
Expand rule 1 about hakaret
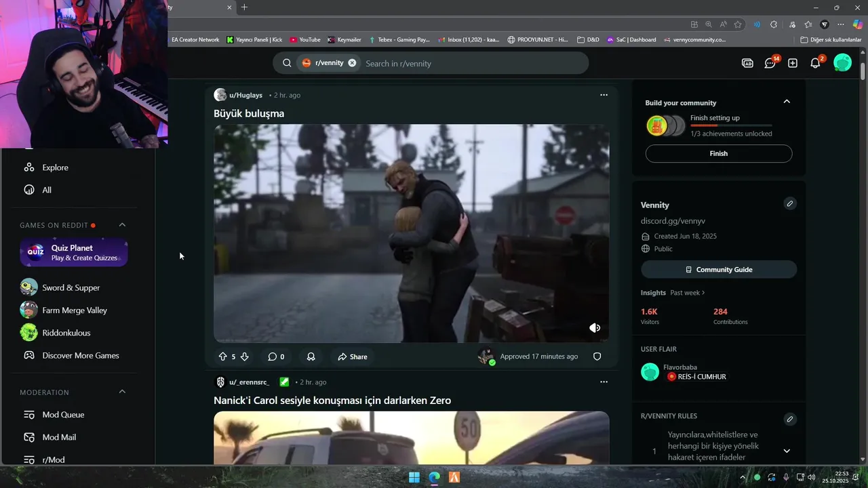(787, 451)
